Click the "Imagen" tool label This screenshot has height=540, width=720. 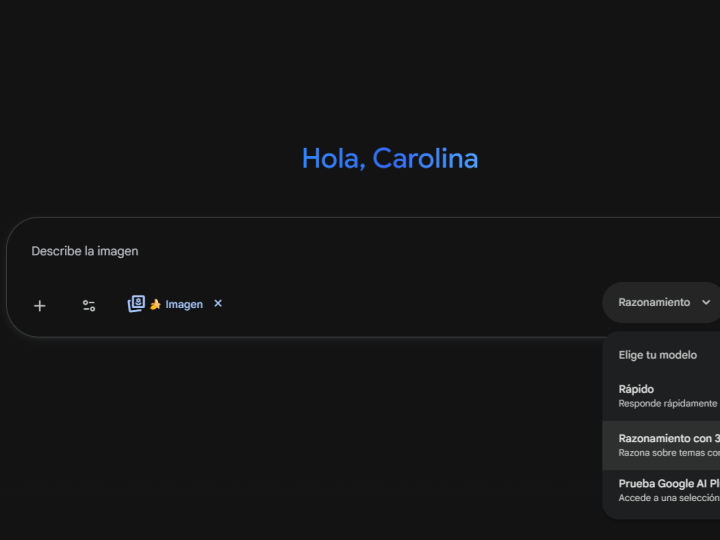click(184, 305)
